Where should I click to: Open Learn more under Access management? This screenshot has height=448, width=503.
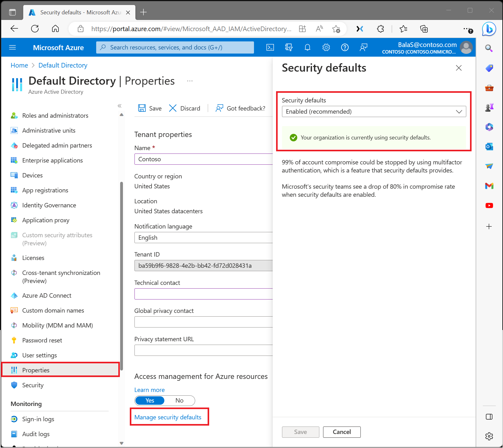point(149,389)
